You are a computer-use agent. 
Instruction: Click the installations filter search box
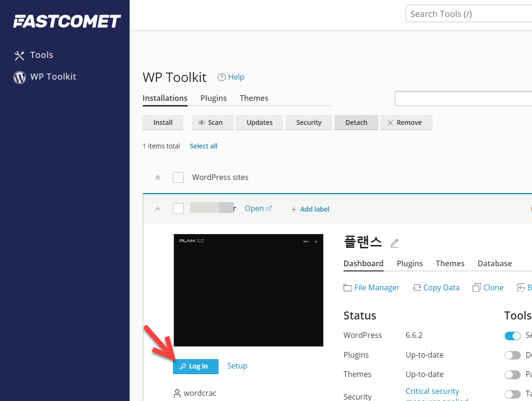[463, 99]
